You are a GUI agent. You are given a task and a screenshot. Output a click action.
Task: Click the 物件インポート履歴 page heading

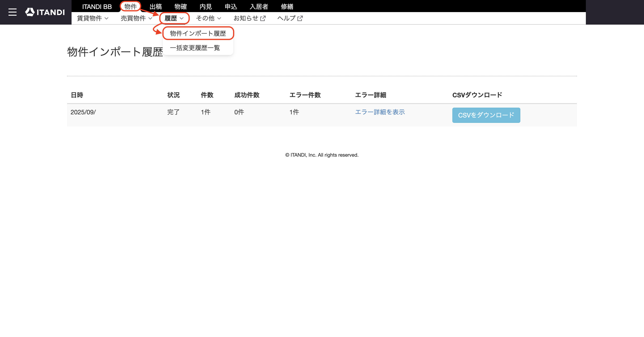click(115, 52)
